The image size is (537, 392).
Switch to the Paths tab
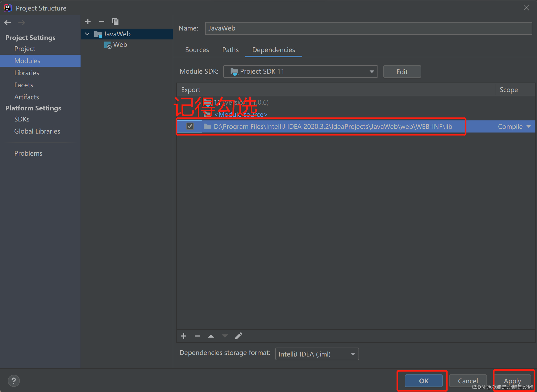coord(230,50)
